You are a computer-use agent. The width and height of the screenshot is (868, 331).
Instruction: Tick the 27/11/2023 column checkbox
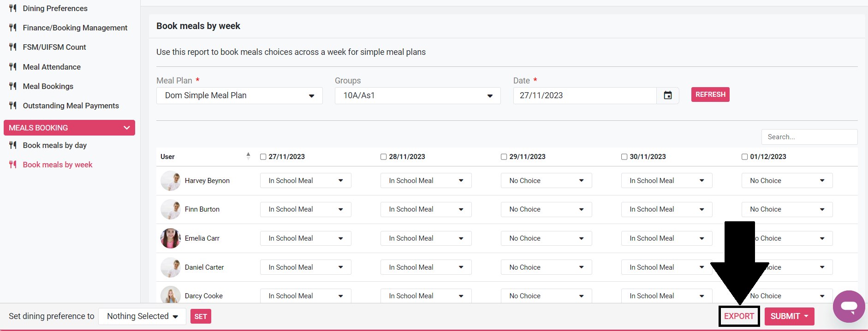pyautogui.click(x=263, y=157)
